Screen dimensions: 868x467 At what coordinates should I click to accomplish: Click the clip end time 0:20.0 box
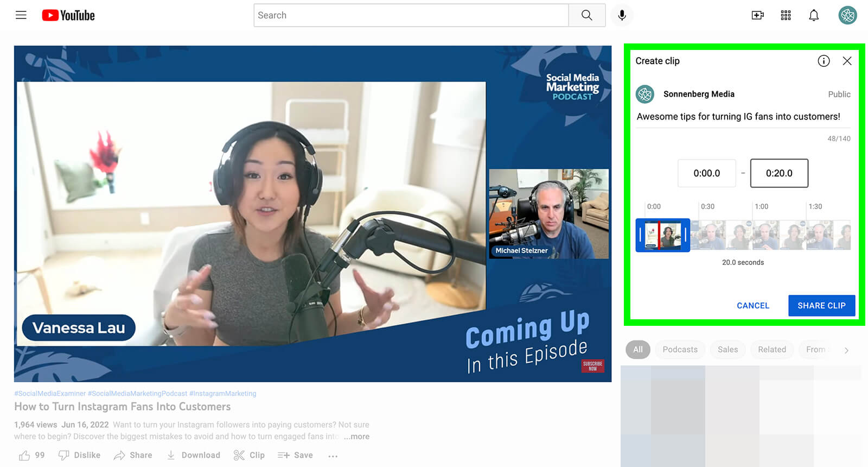coord(779,173)
